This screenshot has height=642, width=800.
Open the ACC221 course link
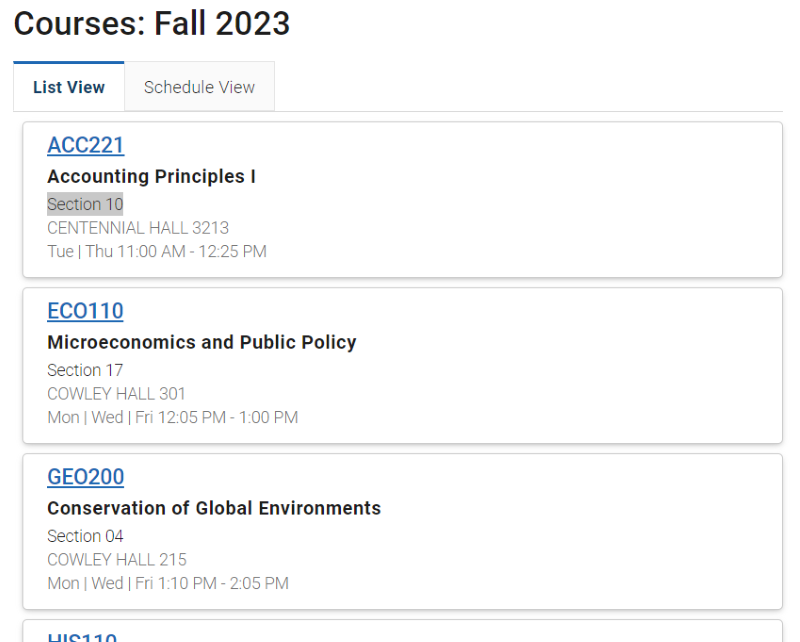[86, 145]
